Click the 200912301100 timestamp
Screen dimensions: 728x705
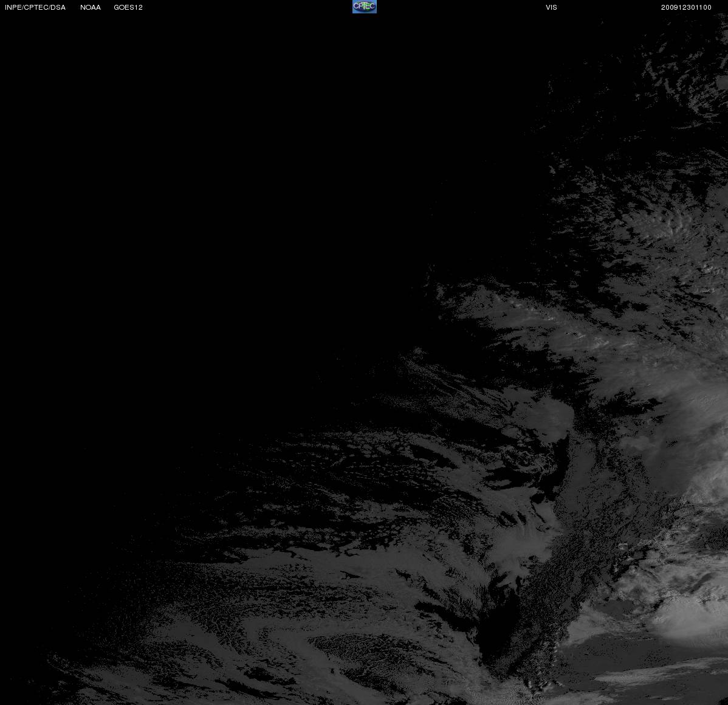686,7
